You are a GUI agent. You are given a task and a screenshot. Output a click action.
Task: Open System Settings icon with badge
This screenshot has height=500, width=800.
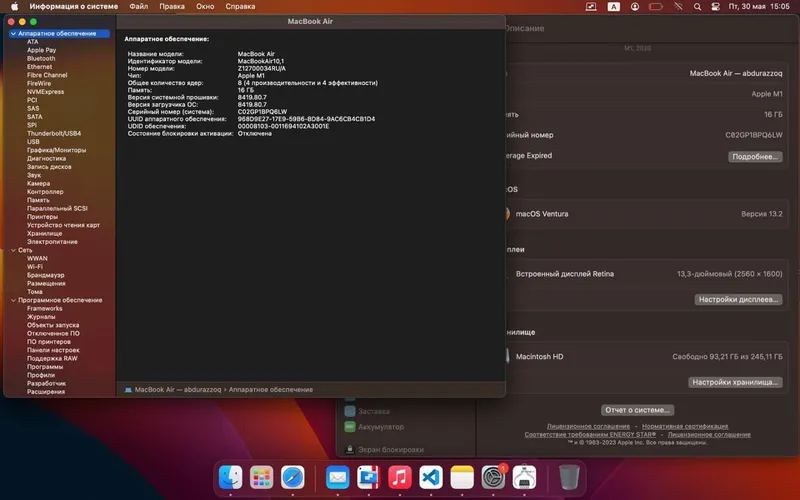click(x=493, y=478)
